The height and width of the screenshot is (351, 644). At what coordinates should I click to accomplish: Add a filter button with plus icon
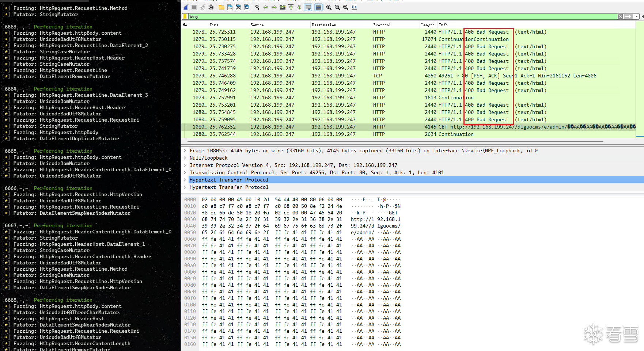click(643, 16)
